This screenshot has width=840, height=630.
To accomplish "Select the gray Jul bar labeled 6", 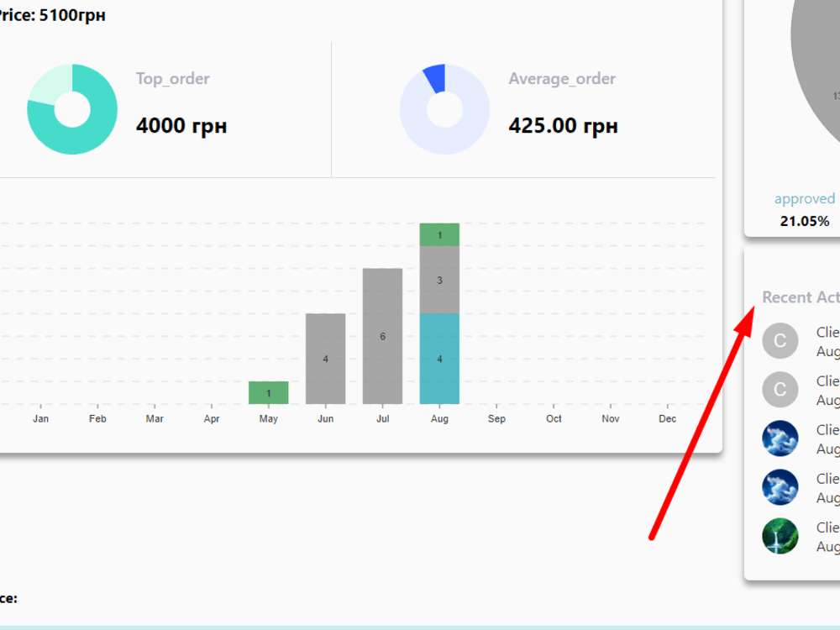I will [382, 336].
